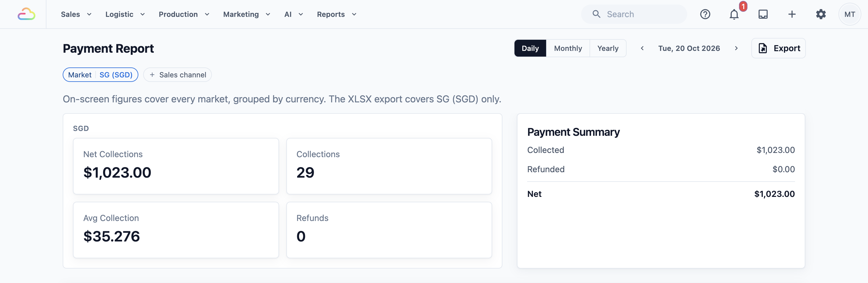Focus the Search field
868x283 pixels.
634,14
